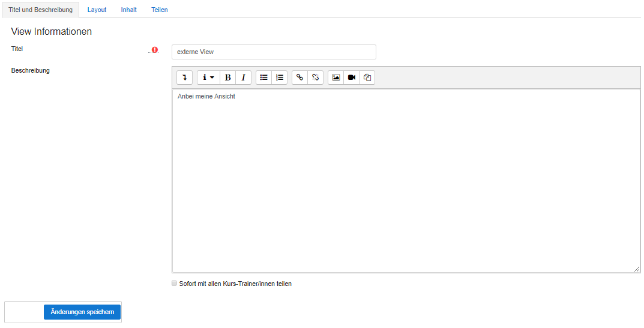The height and width of the screenshot is (328, 644).
Task: Click the 'Anbei meine Ansicht' text
Action: [x=206, y=96]
